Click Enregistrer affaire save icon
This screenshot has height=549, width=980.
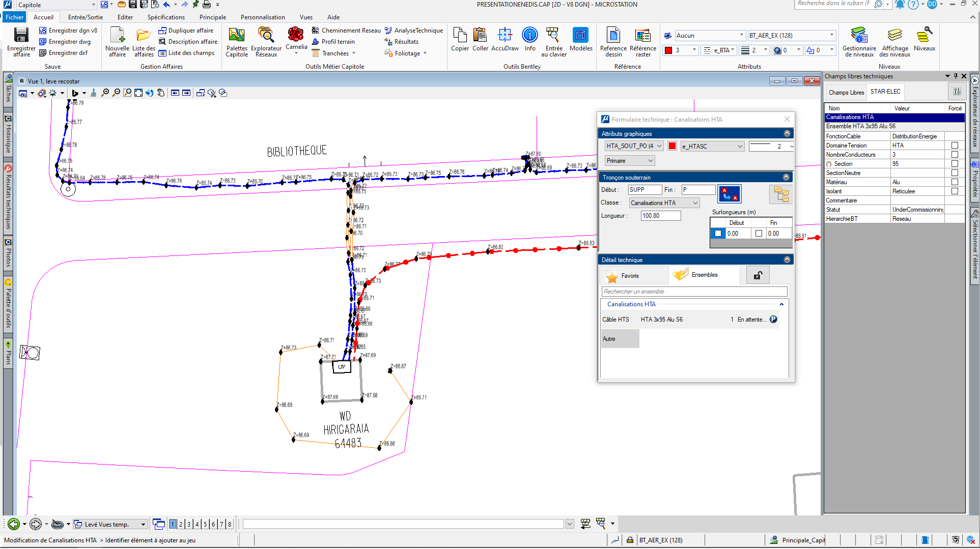point(21,41)
